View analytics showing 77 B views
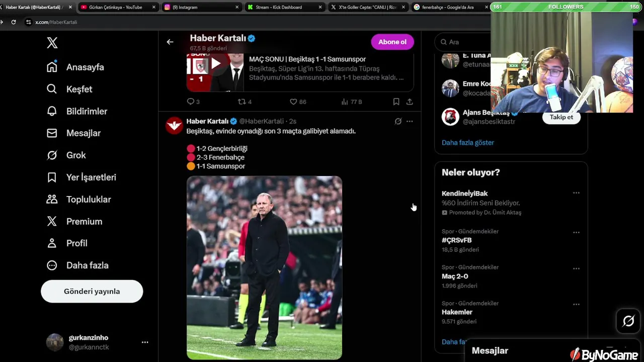This screenshot has height=362, width=644. coord(351,102)
